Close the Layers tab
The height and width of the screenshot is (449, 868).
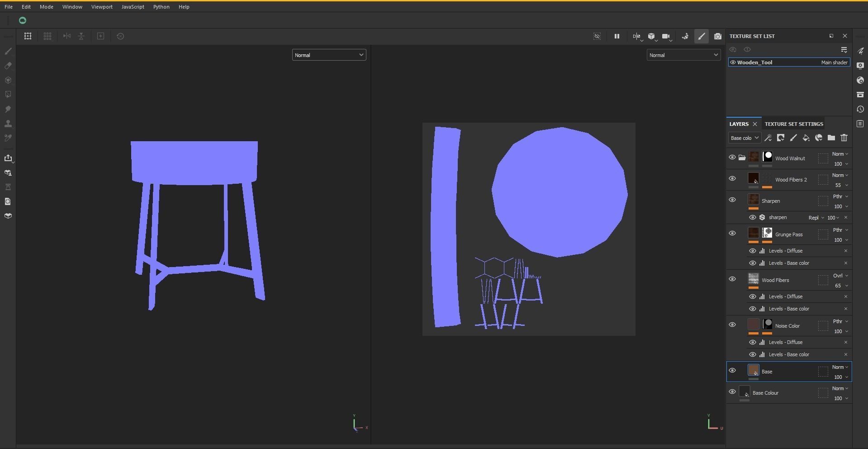[755, 124]
